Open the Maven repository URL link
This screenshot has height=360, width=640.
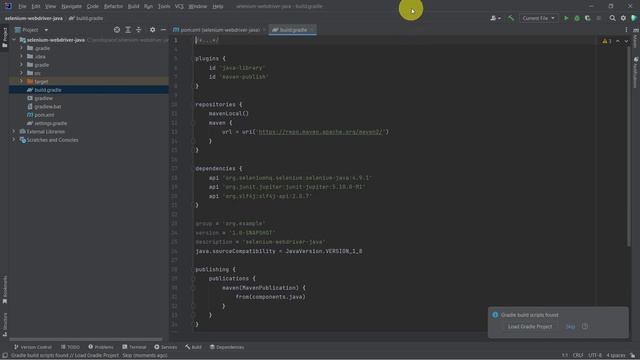tap(320, 132)
